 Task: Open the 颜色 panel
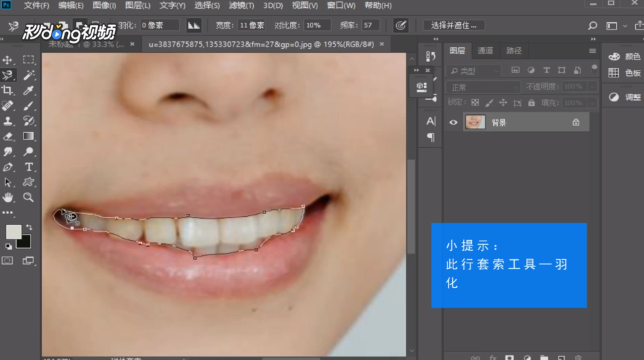tap(624, 56)
